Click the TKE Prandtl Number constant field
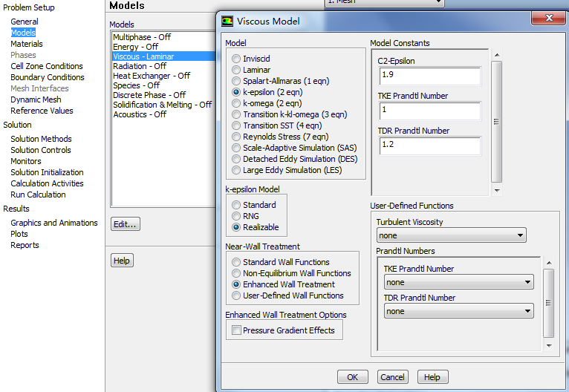569x392 pixels. pyautogui.click(x=430, y=111)
